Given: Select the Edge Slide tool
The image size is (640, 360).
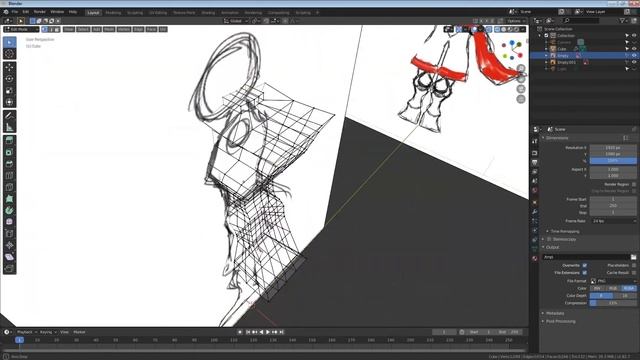Looking at the screenshot, I should click(x=9, y=234).
